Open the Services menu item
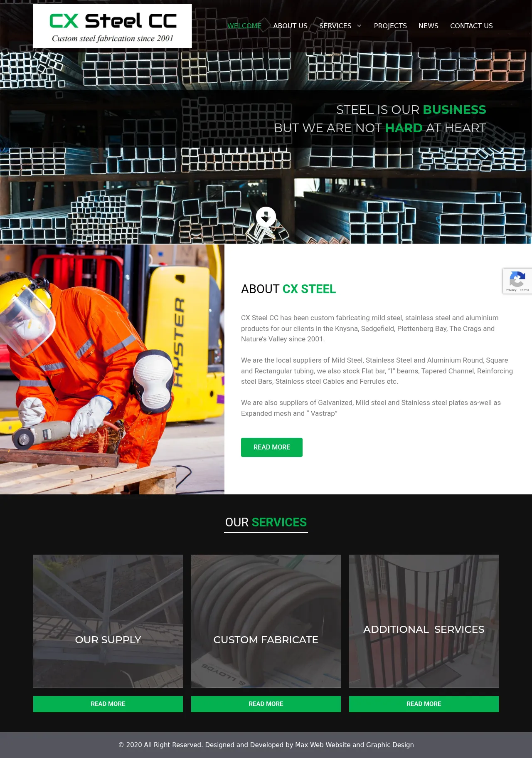Viewport: 532px width, 758px height. (x=335, y=26)
